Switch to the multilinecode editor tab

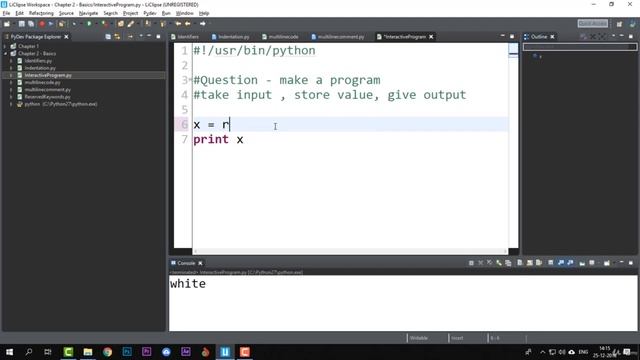click(280, 37)
